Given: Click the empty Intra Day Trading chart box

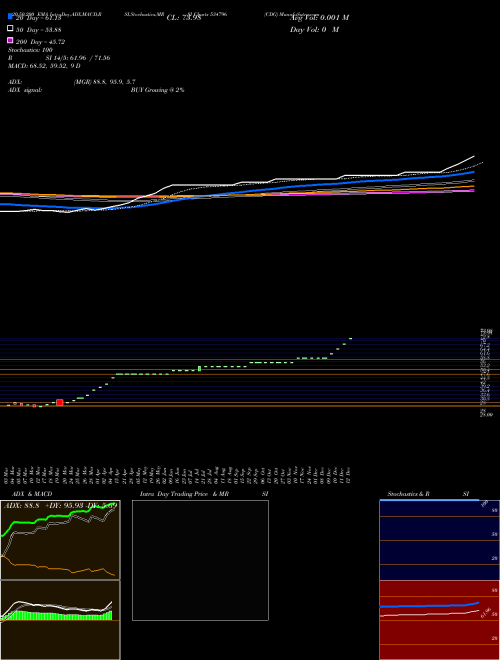Looking at the screenshot, I should coord(200,560).
